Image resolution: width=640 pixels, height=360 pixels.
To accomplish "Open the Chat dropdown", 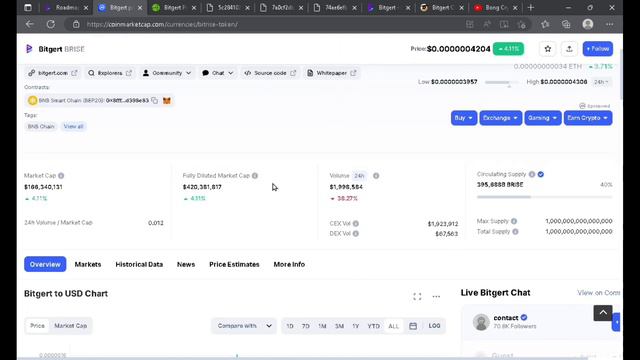I will tap(218, 73).
